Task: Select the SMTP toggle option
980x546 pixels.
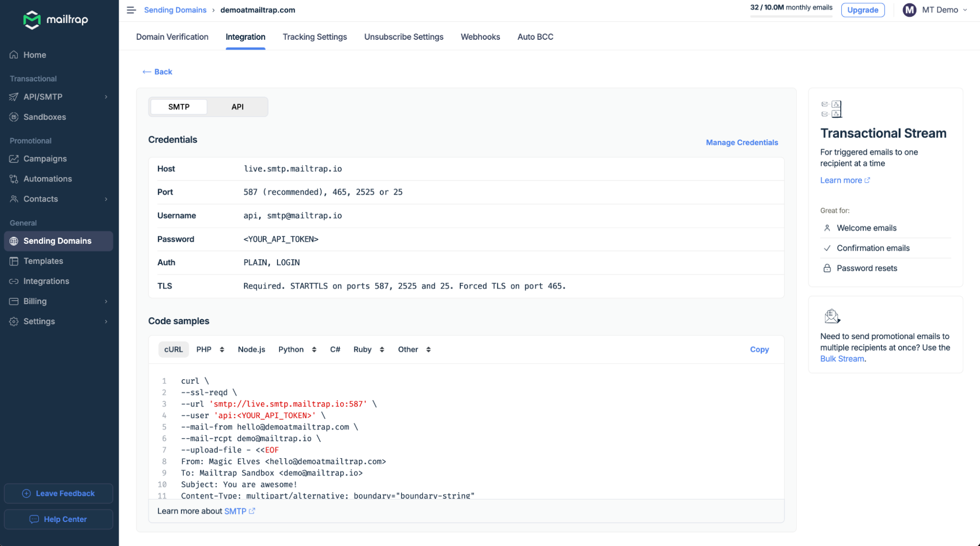Action: (178, 106)
